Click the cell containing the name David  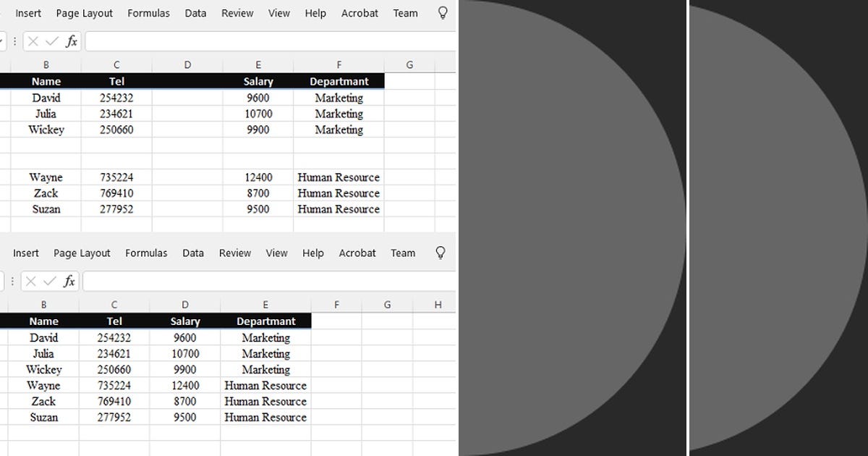[46, 97]
